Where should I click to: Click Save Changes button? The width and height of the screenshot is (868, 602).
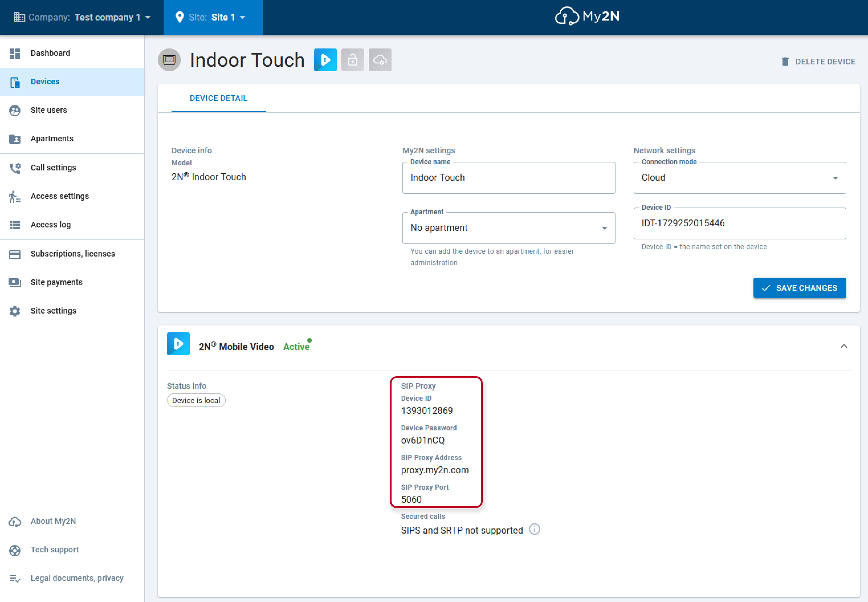pyautogui.click(x=799, y=288)
